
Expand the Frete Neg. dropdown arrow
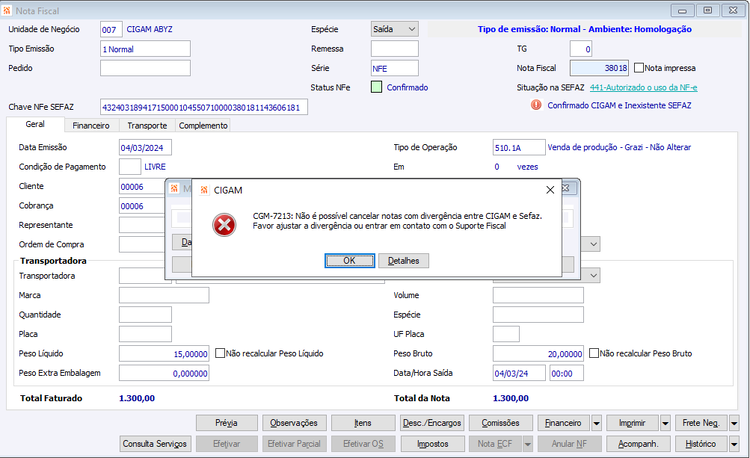click(734, 423)
